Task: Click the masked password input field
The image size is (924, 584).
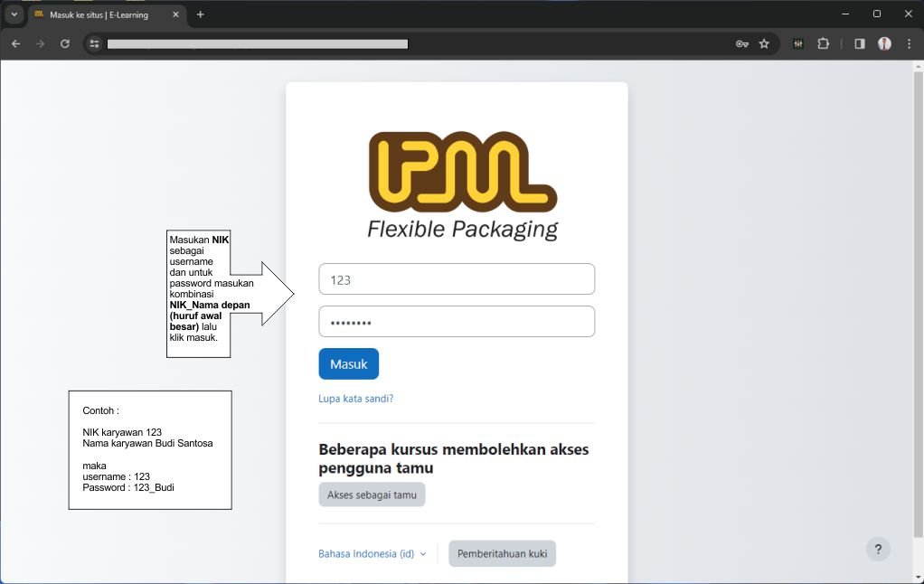Action: click(x=457, y=322)
